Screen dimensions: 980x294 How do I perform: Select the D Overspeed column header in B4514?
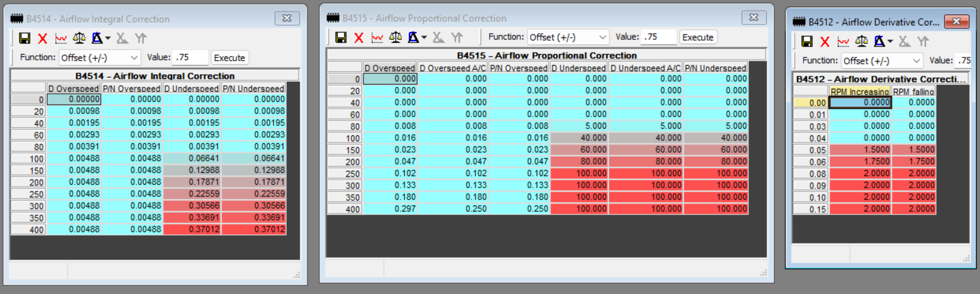[x=74, y=88]
